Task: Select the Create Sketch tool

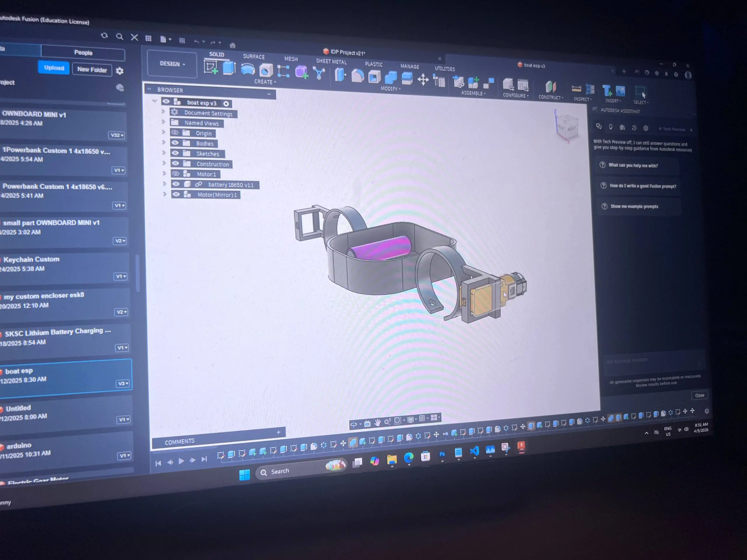Action: click(x=211, y=67)
